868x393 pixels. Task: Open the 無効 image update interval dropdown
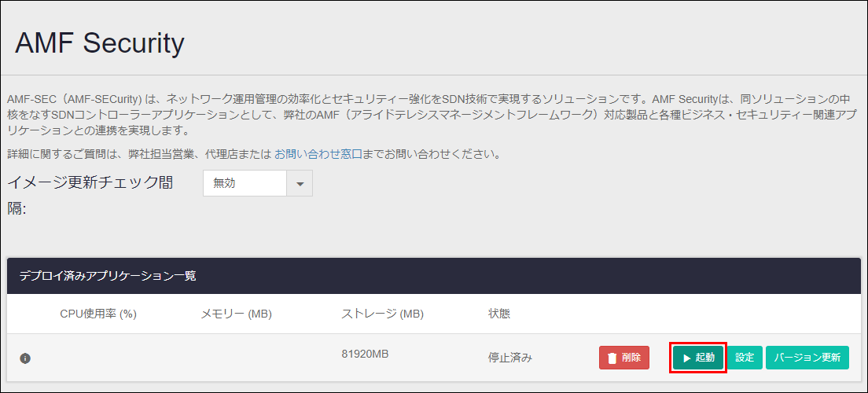tap(257, 184)
